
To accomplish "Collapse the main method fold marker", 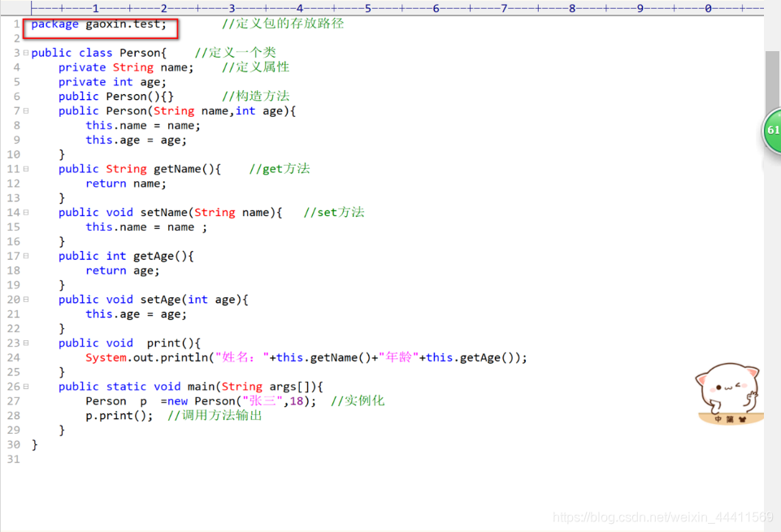I will pyautogui.click(x=26, y=387).
